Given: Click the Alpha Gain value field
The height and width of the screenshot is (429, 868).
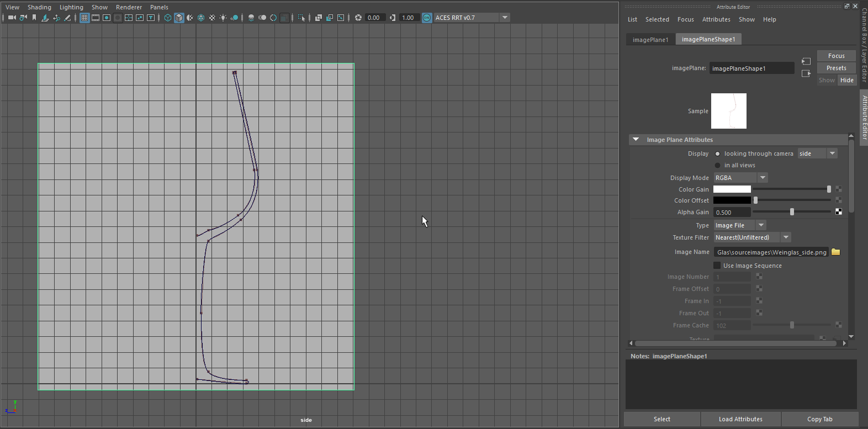Looking at the screenshot, I should point(732,213).
